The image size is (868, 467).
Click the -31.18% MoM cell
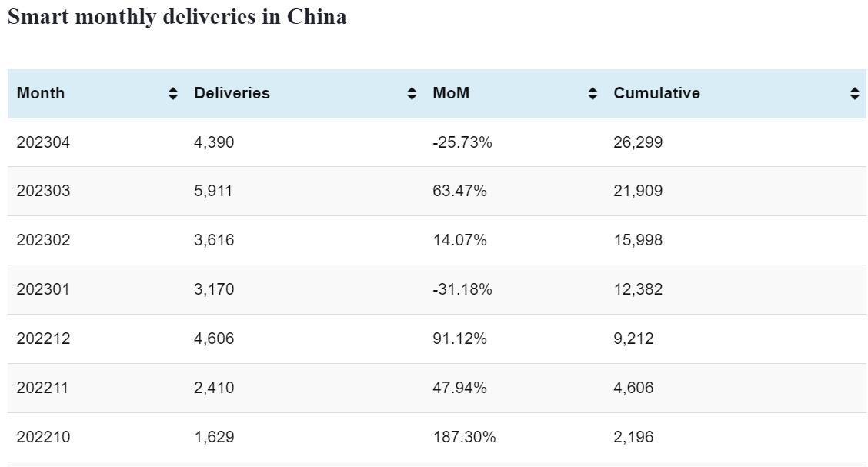[462, 289]
